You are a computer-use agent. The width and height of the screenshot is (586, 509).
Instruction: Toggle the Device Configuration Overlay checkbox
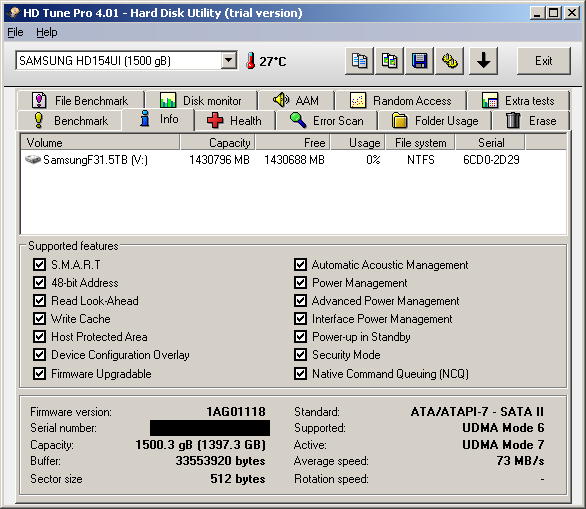click(39, 354)
